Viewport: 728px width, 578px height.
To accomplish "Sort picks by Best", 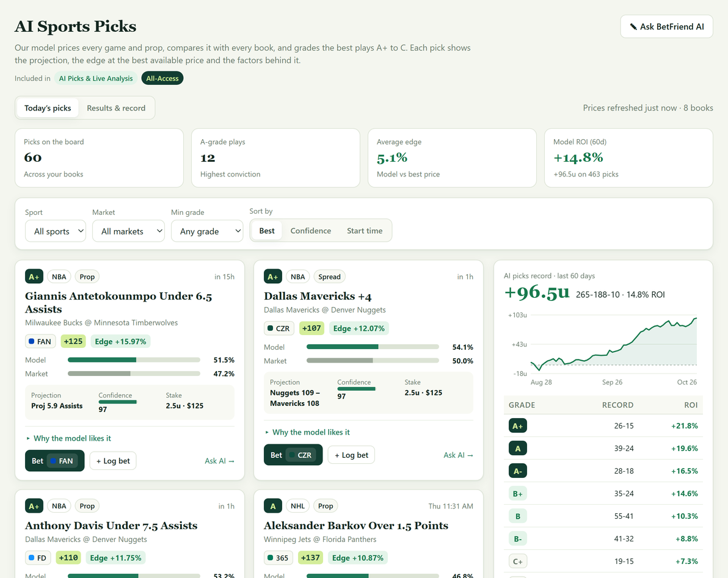I will coord(267,231).
